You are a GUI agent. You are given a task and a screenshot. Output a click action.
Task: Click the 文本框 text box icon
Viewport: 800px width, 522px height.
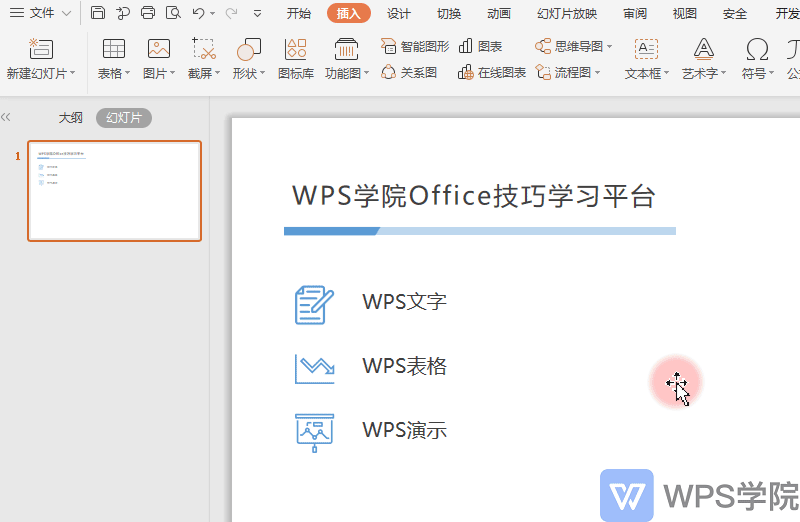[646, 49]
